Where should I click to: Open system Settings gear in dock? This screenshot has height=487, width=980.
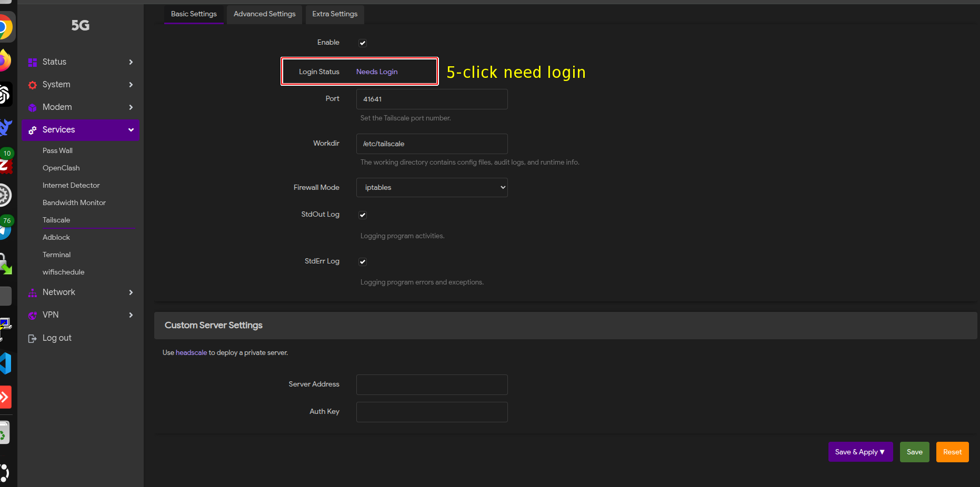(5, 195)
